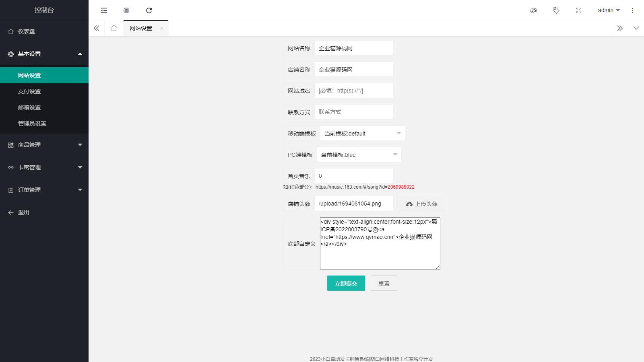The height and width of the screenshot is (362, 644).
Task: Select 支付设置 in the sidebar
Action: (29, 91)
